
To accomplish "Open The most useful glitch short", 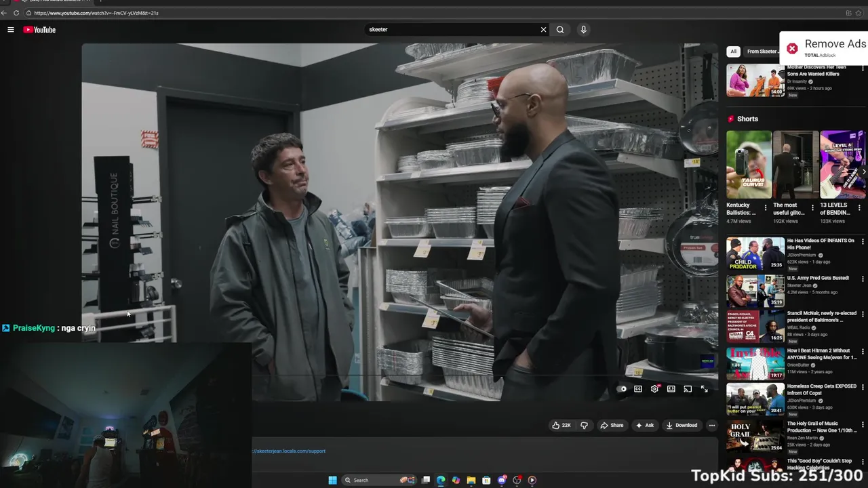I will pos(795,165).
